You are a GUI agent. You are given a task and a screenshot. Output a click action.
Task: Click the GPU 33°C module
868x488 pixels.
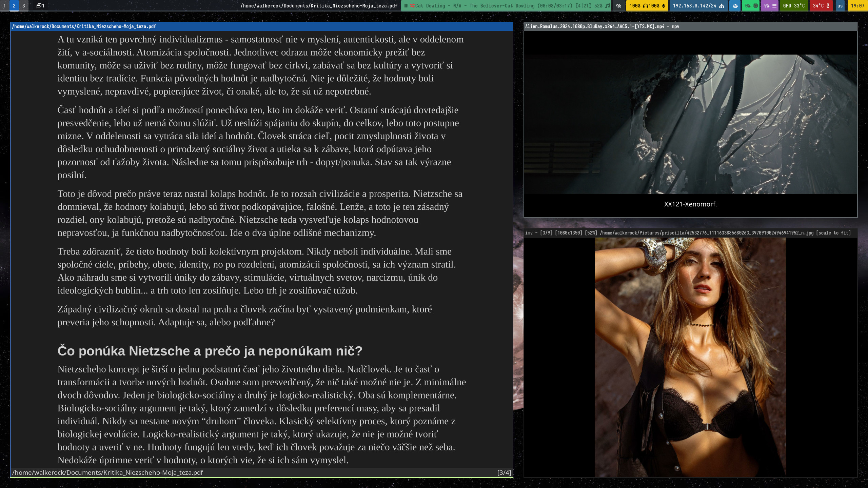coord(794,6)
